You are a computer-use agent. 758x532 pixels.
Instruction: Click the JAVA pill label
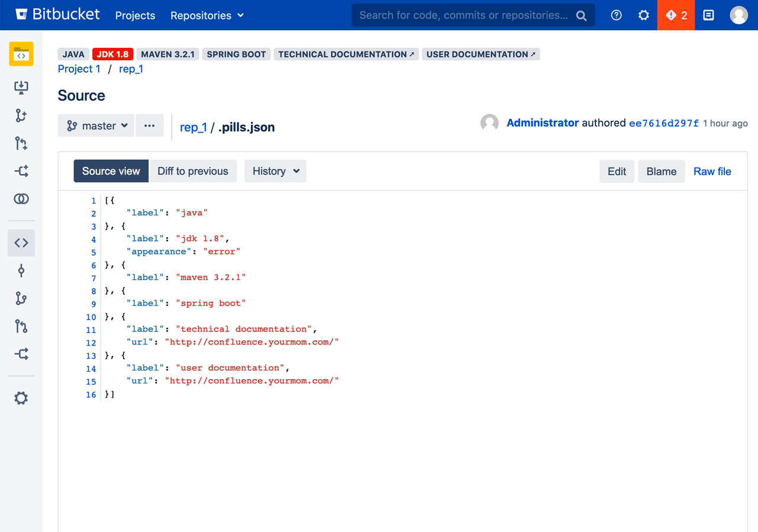tap(73, 54)
